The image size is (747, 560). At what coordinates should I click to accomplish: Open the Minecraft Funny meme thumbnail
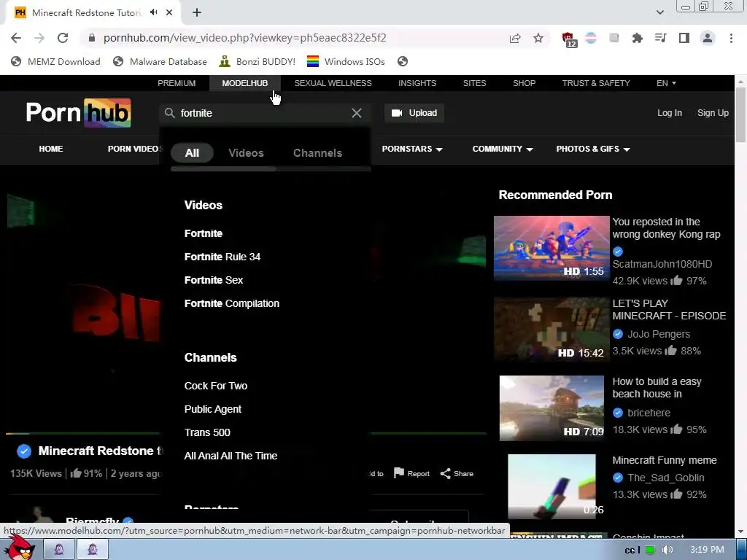pyautogui.click(x=551, y=486)
